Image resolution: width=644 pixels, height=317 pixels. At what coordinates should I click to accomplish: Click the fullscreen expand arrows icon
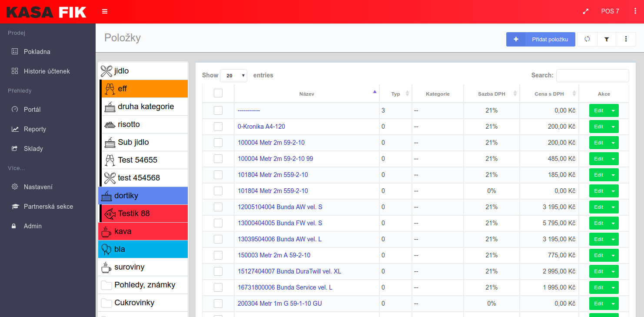pyautogui.click(x=585, y=11)
